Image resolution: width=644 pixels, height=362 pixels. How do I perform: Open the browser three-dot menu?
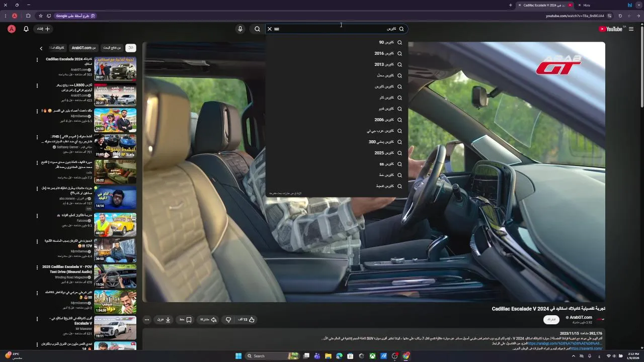click(5, 16)
